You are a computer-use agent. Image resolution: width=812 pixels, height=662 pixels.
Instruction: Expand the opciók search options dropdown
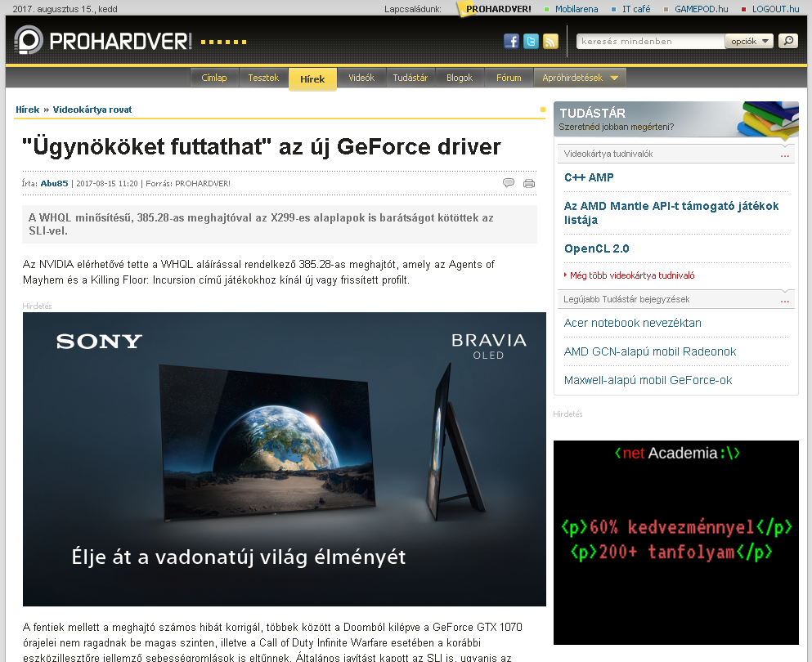click(x=749, y=41)
